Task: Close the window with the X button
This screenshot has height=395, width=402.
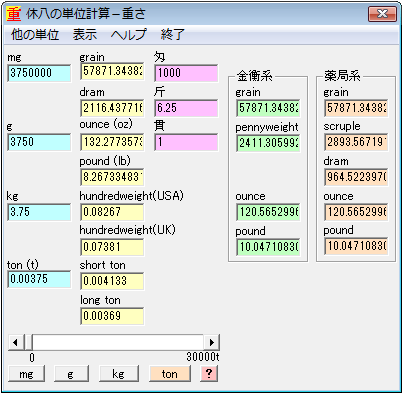Action: 382,14
